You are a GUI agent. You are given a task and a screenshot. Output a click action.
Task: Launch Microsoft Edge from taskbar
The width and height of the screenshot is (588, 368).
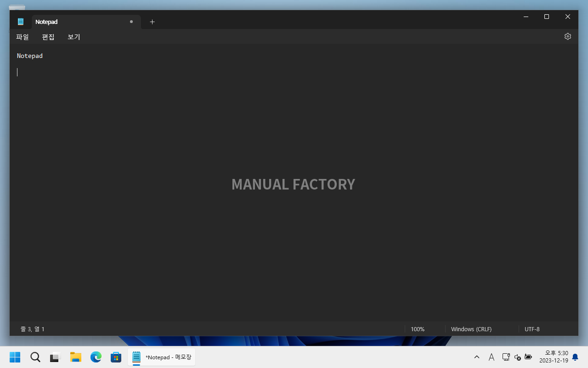click(96, 357)
